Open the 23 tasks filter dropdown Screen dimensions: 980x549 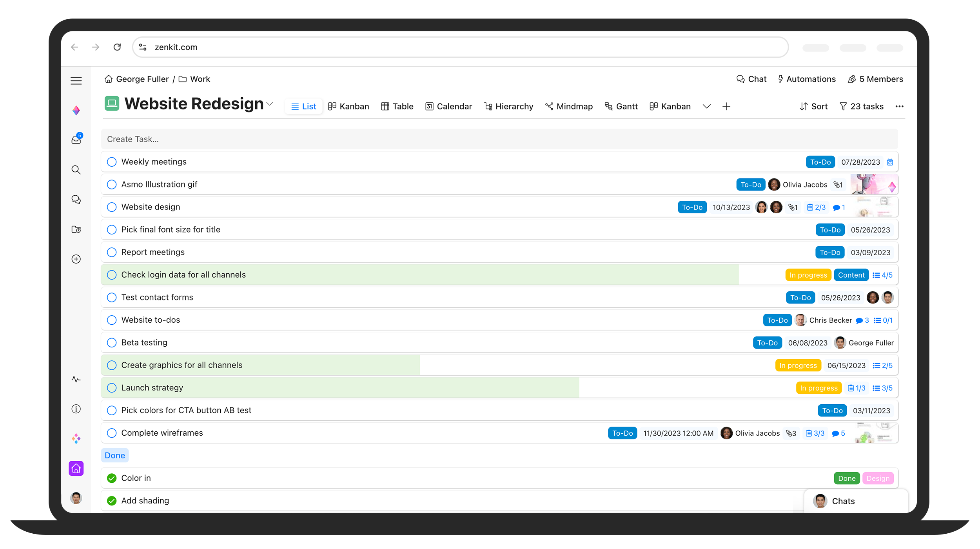tap(861, 106)
